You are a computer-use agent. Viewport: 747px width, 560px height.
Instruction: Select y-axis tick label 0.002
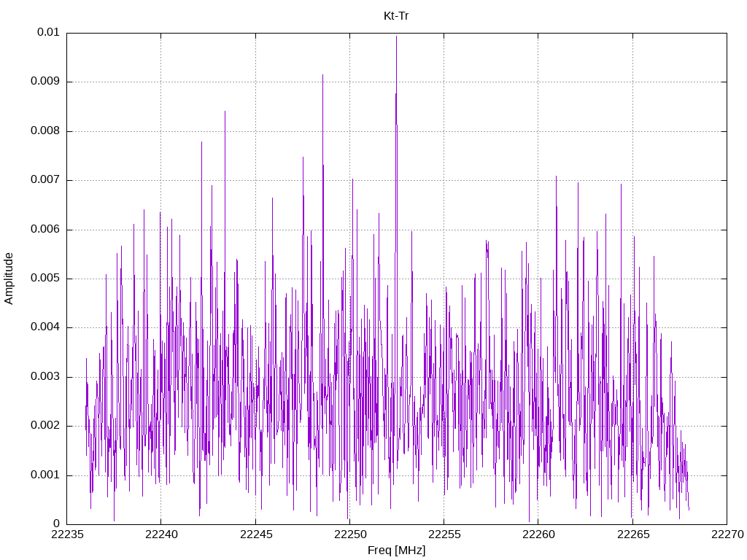[x=45, y=426]
